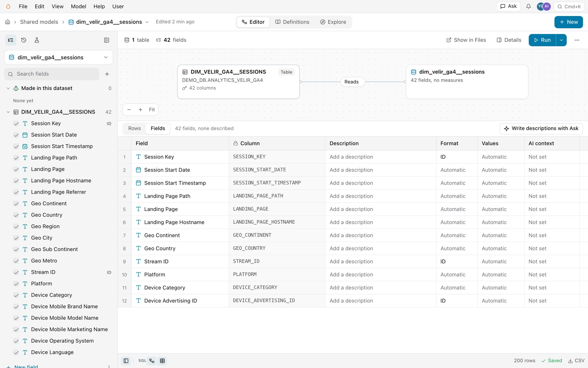The height and width of the screenshot is (368, 588).
Task: Zoom in the diagram with plus
Action: click(x=140, y=110)
